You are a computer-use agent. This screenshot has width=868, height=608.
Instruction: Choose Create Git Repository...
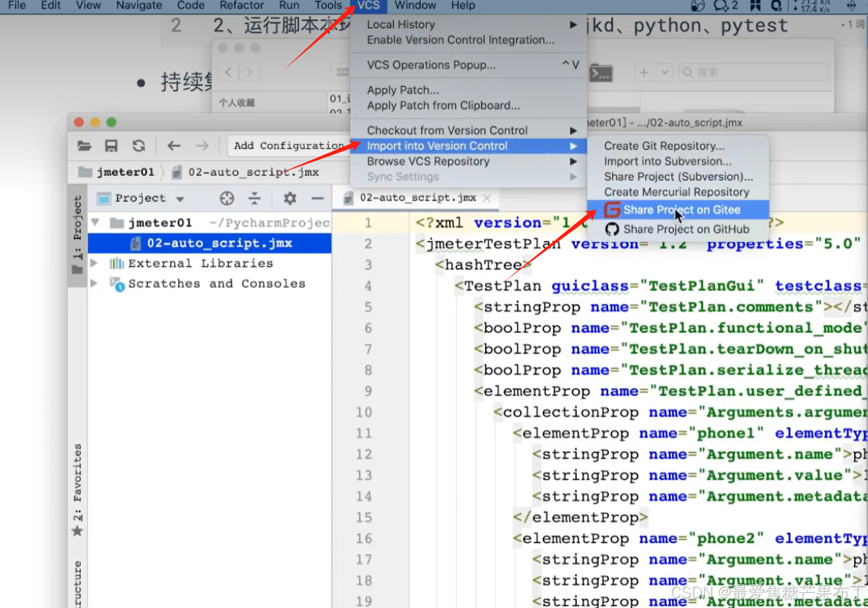(678, 146)
